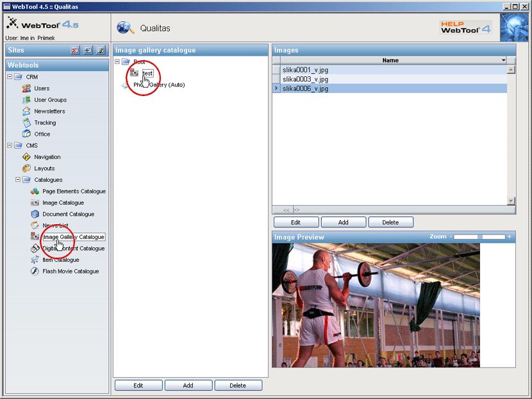Select Document Catalogue in the tree
Screen dimensions: 532x399
click(68, 215)
